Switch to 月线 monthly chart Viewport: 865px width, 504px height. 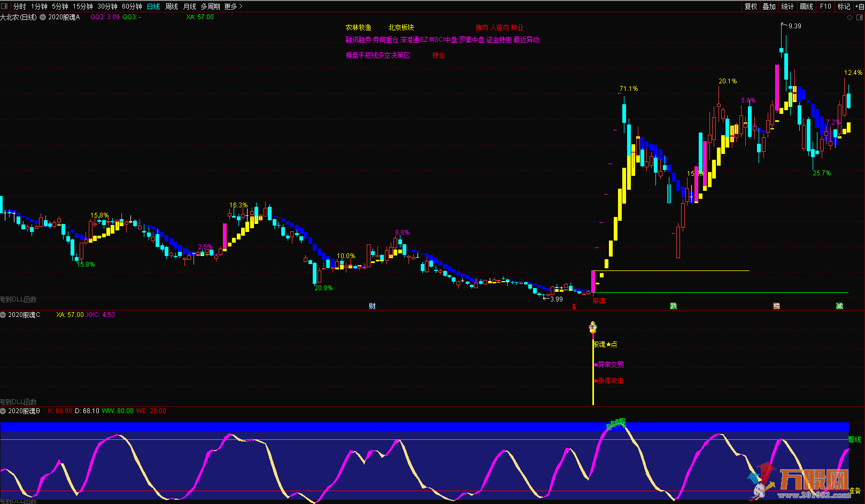(190, 6)
